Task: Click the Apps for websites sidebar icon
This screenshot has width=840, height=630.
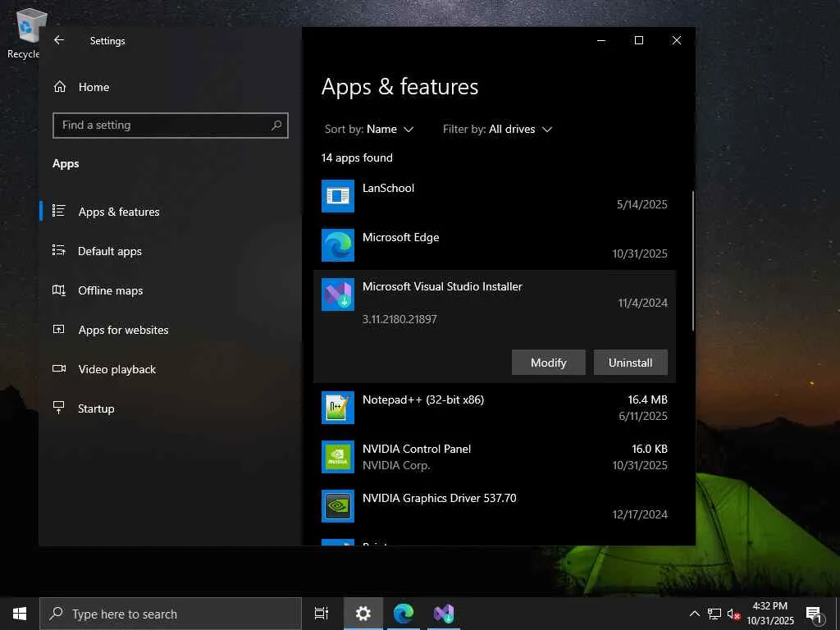Action: point(59,330)
